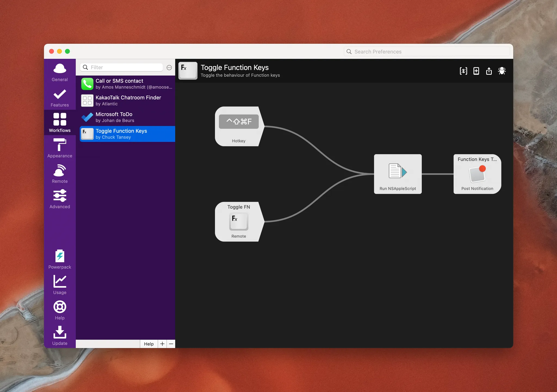Open workflow filter options ellipsis menu
This screenshot has width=557, height=392.
coord(169,68)
